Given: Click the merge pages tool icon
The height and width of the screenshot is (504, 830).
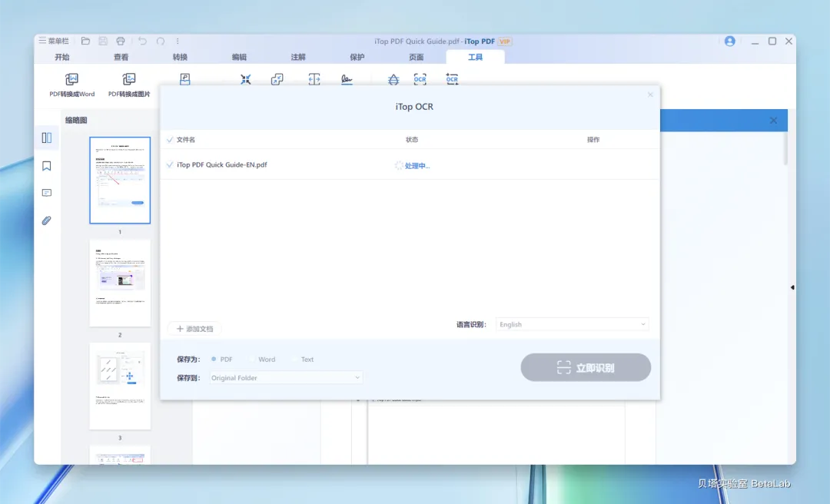Looking at the screenshot, I should pyautogui.click(x=277, y=79).
